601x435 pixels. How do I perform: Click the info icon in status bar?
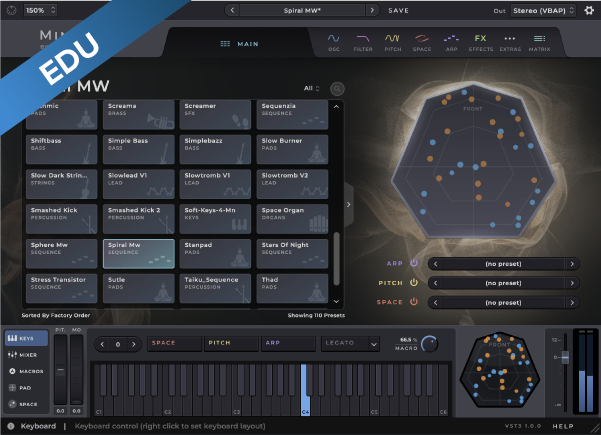click(11, 426)
